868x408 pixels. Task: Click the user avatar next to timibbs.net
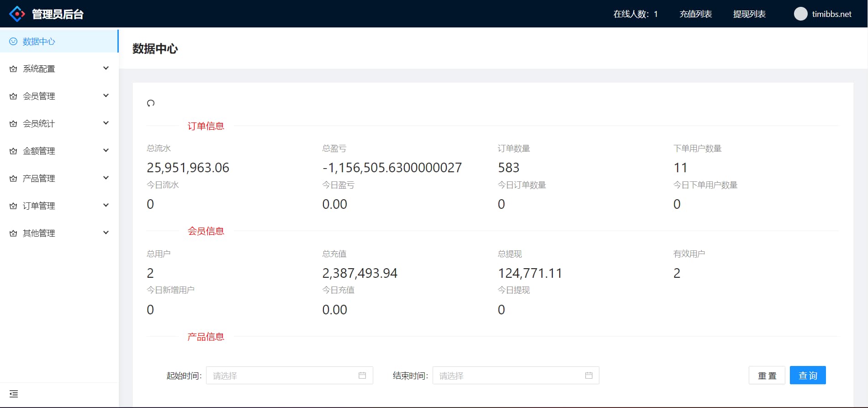pyautogui.click(x=800, y=14)
